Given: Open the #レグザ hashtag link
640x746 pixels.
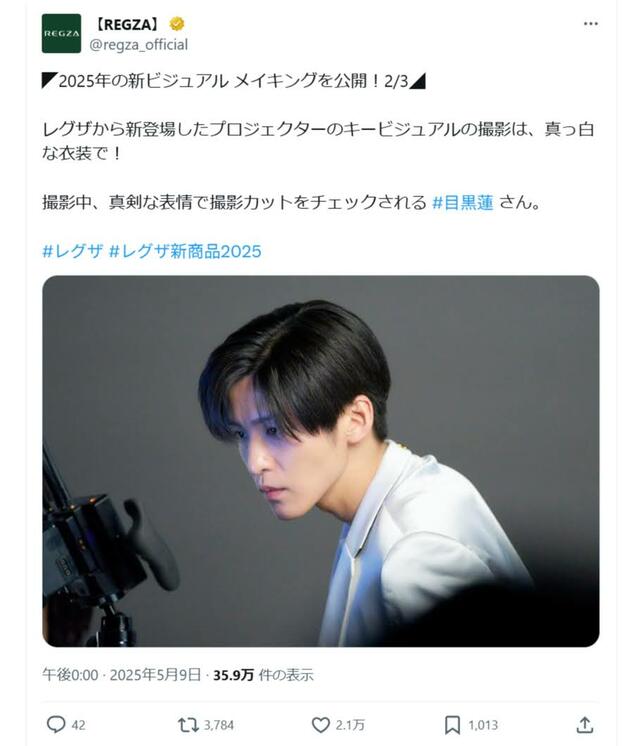Looking at the screenshot, I should [72, 251].
